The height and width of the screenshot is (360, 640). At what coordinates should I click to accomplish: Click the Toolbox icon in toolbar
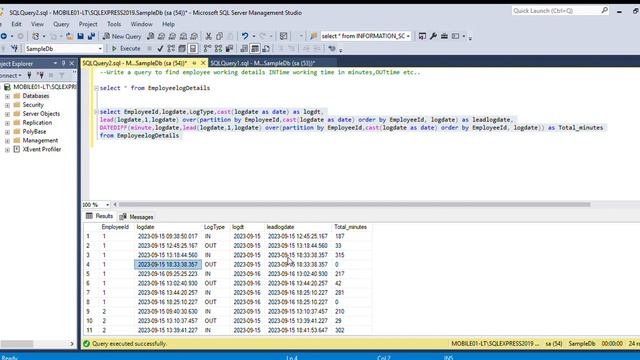[444, 36]
